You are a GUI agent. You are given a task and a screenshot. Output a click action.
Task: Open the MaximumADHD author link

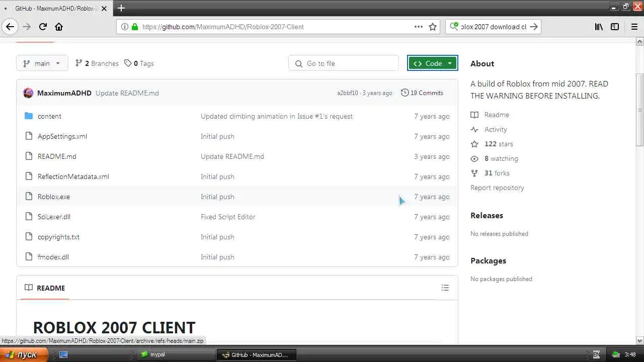[x=64, y=93]
